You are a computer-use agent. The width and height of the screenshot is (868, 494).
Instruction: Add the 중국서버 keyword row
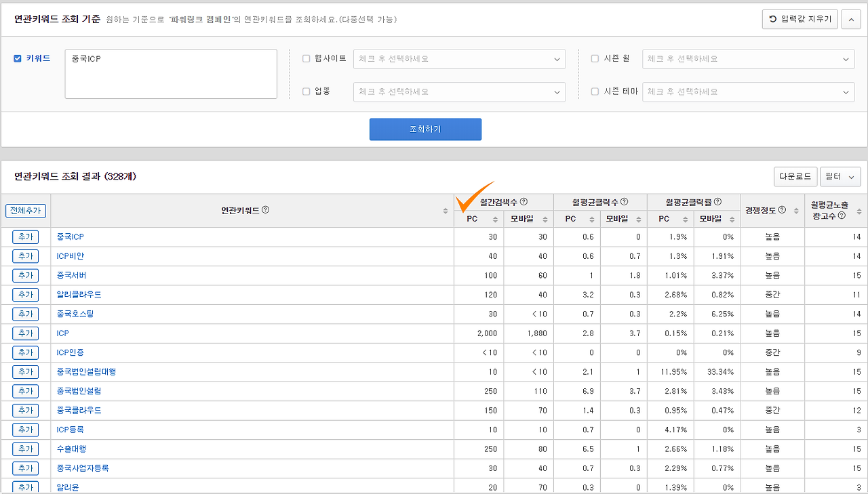tap(25, 275)
